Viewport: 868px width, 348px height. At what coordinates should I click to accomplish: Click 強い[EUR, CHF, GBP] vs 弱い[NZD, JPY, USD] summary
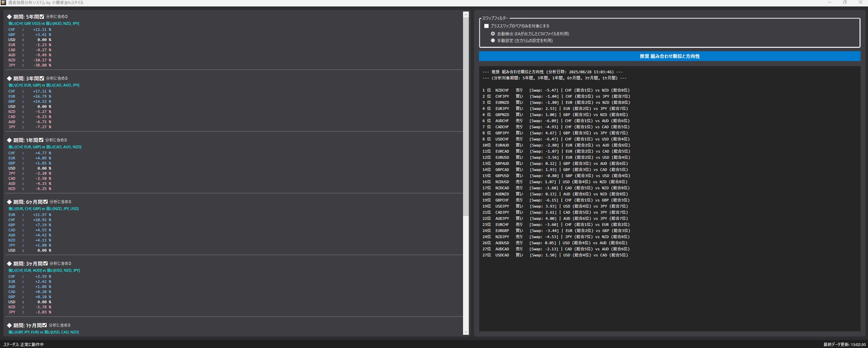(43, 209)
